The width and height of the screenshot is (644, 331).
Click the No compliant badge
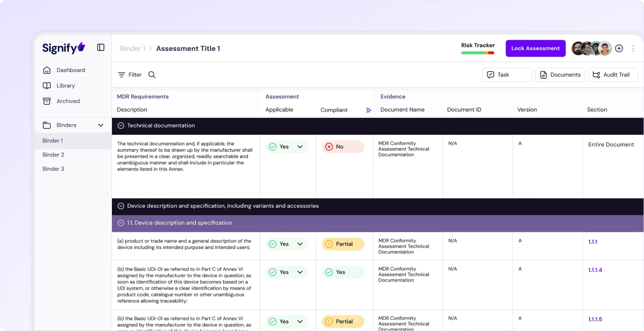pos(343,147)
